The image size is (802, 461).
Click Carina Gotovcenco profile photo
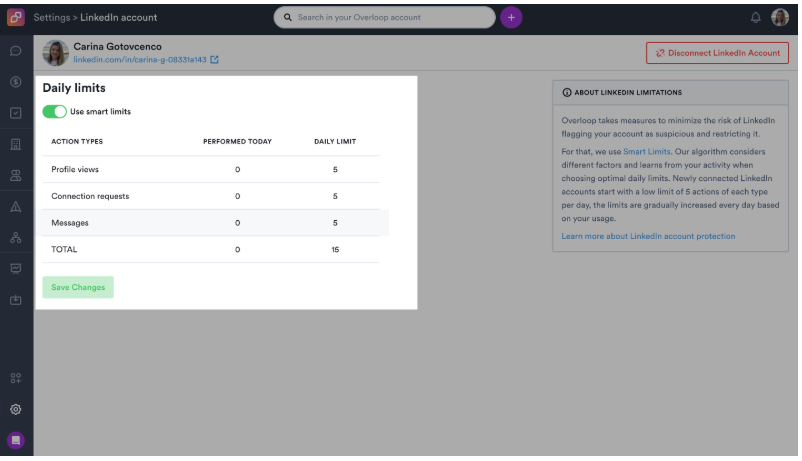point(55,53)
